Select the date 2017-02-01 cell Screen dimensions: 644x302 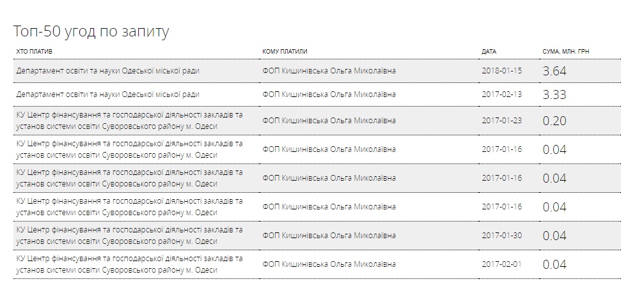pos(501,264)
